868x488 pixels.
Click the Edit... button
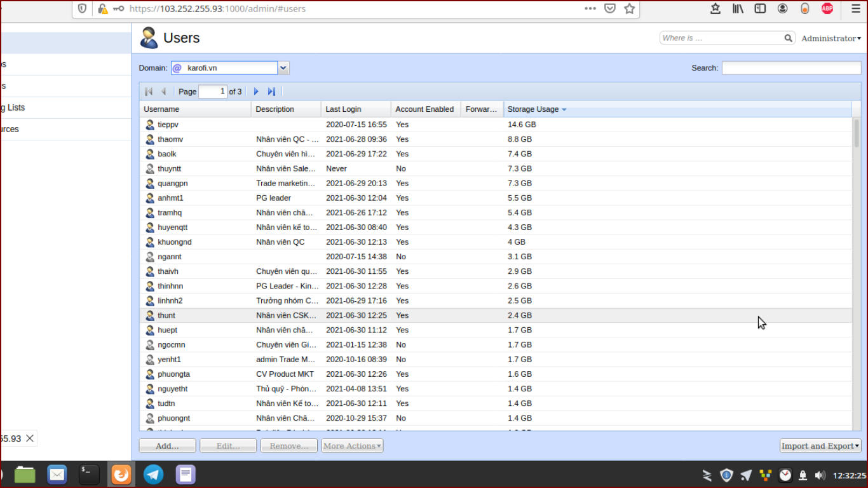(x=228, y=446)
